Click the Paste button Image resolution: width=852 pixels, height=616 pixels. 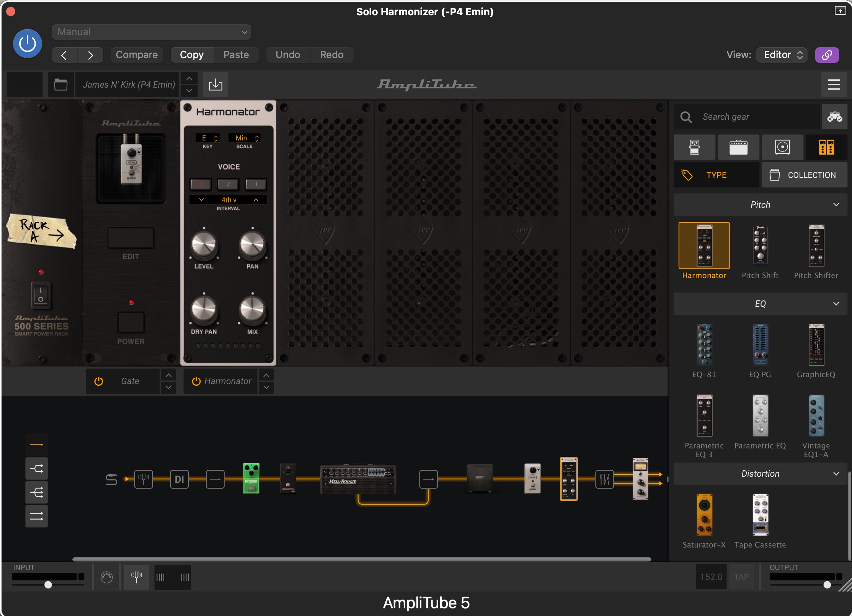pos(236,55)
